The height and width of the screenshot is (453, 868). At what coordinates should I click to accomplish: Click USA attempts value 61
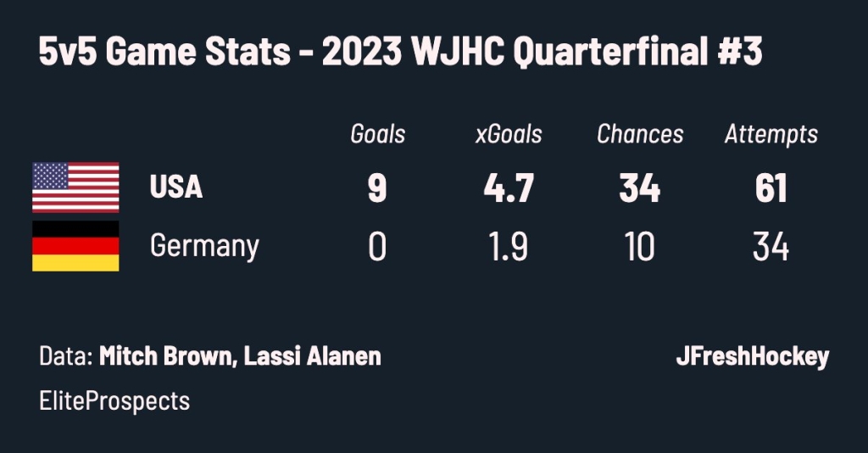pyautogui.click(x=771, y=187)
